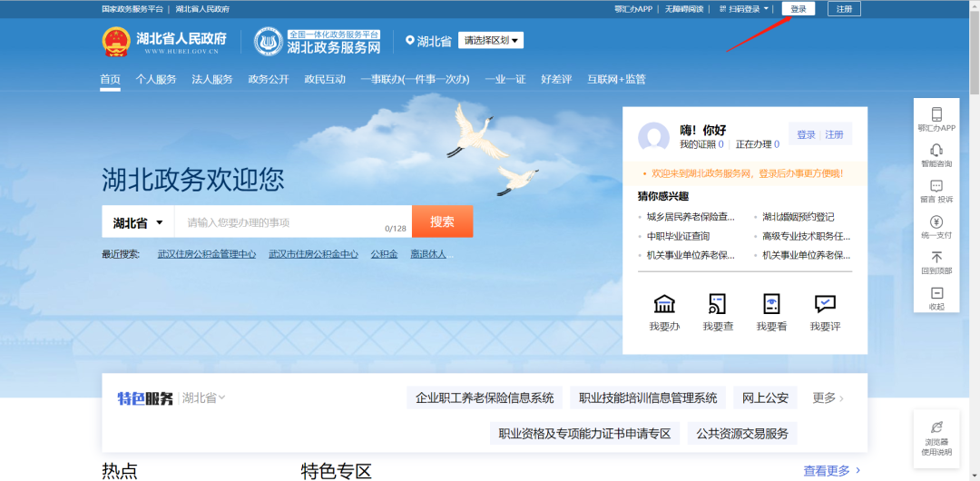The height and width of the screenshot is (481, 980).
Task: Open 无障碍阅读 link
Action: coord(684,9)
